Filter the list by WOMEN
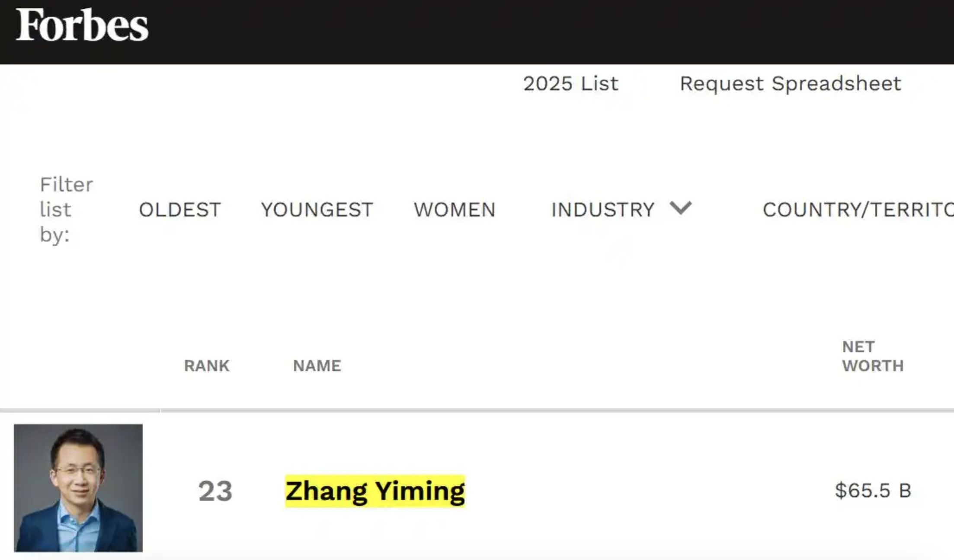The image size is (954, 560). pyautogui.click(x=455, y=210)
